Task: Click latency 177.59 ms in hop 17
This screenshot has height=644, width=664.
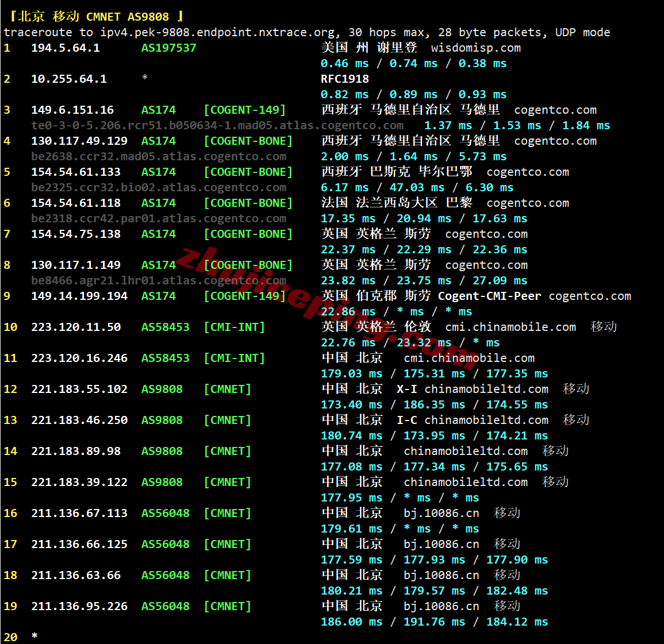Action: click(x=351, y=560)
